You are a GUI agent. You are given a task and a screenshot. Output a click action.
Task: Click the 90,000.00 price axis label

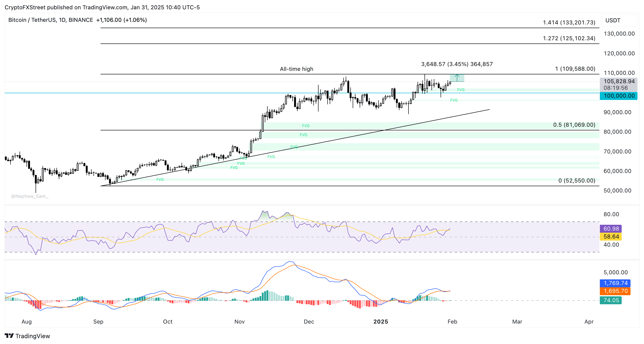pos(617,112)
